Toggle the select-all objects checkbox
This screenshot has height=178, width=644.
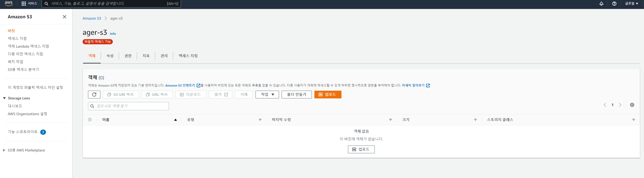click(90, 120)
